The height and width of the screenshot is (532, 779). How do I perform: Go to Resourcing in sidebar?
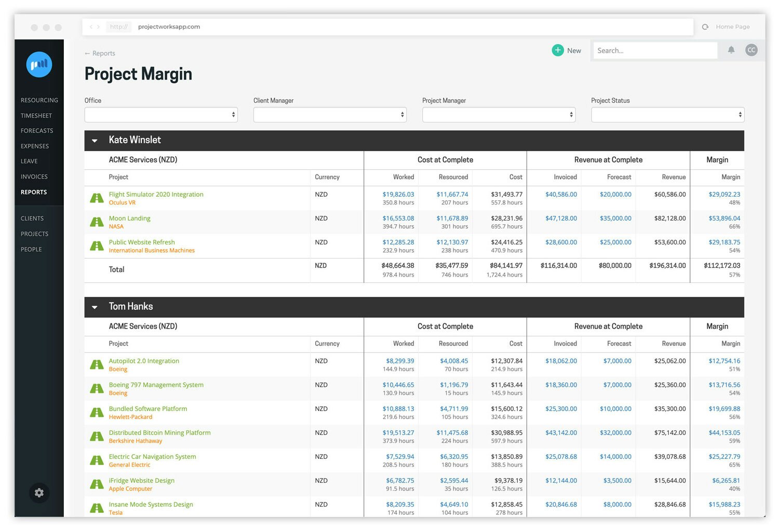pyautogui.click(x=39, y=100)
